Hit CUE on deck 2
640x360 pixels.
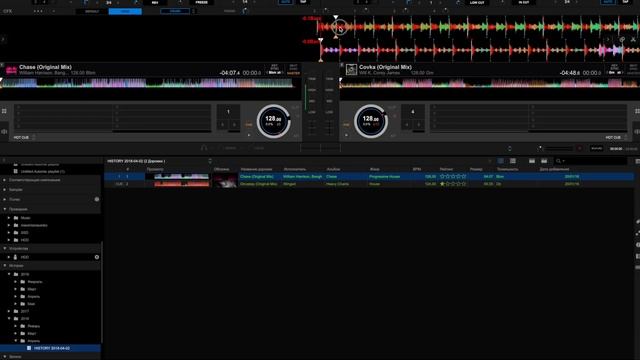346,124
